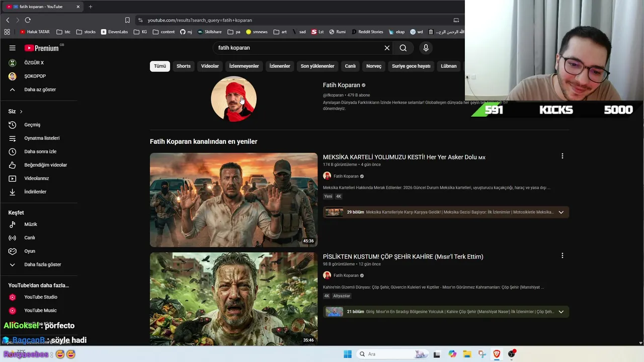644x362 pixels.
Task: Start voice search with the microphone icon
Action: point(426,48)
